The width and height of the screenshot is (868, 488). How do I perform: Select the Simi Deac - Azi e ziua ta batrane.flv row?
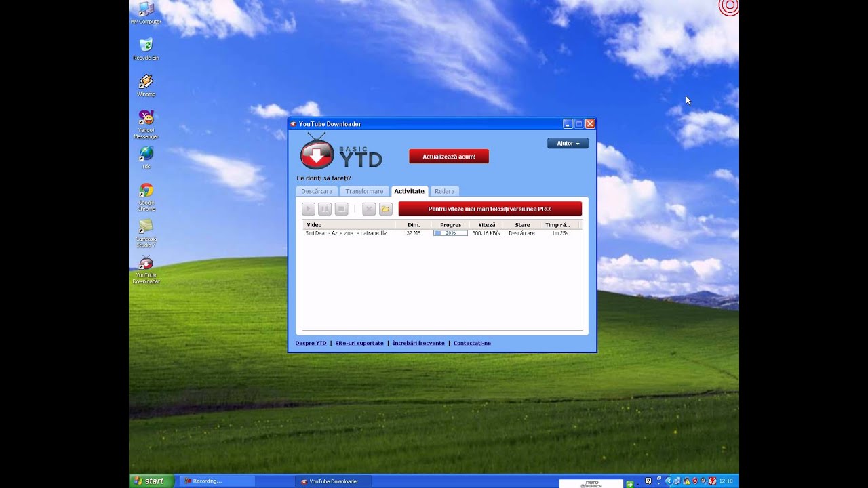(442, 233)
